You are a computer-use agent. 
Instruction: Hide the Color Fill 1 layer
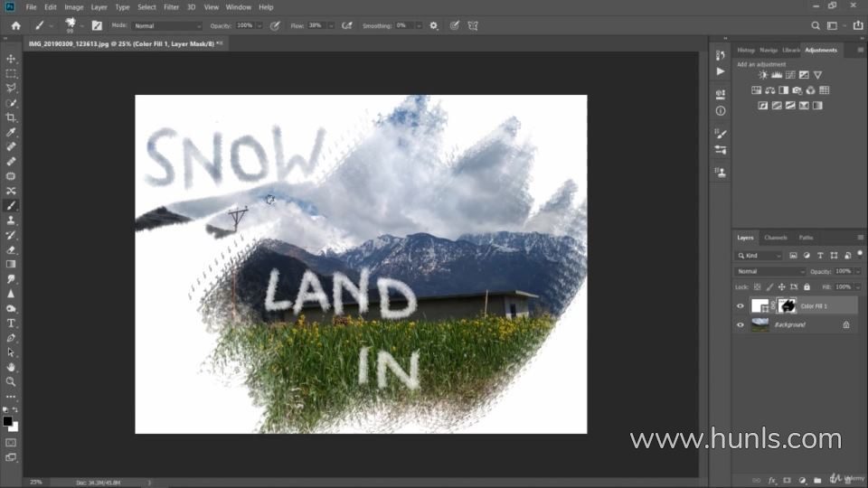pos(741,306)
